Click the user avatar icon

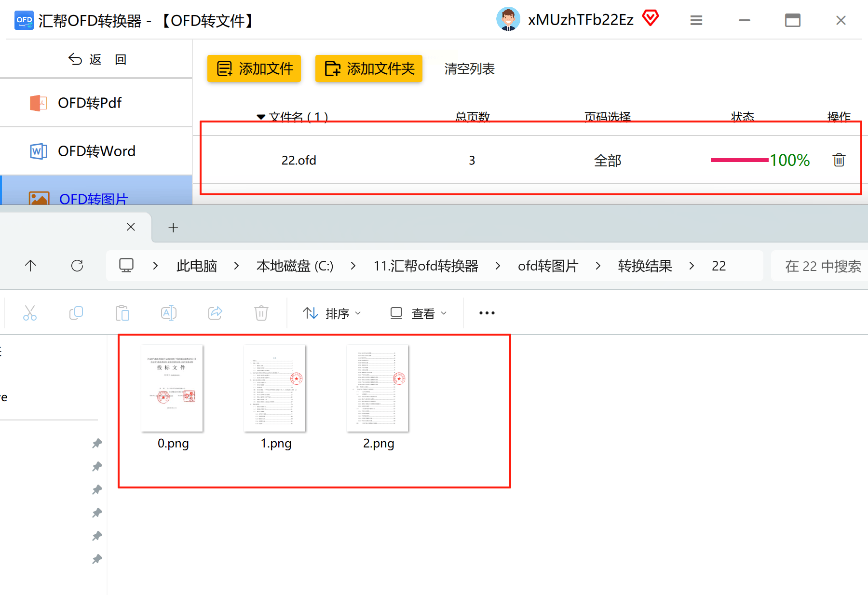pyautogui.click(x=508, y=19)
